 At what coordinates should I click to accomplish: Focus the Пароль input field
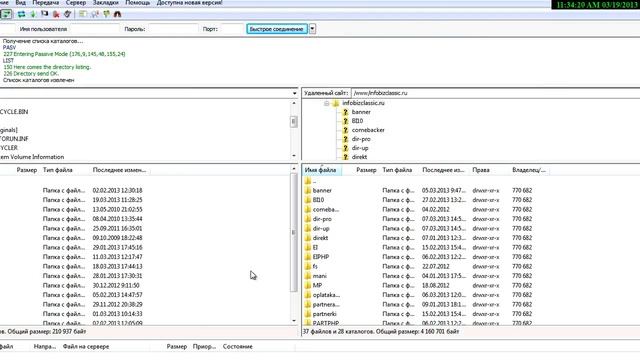click(173, 29)
